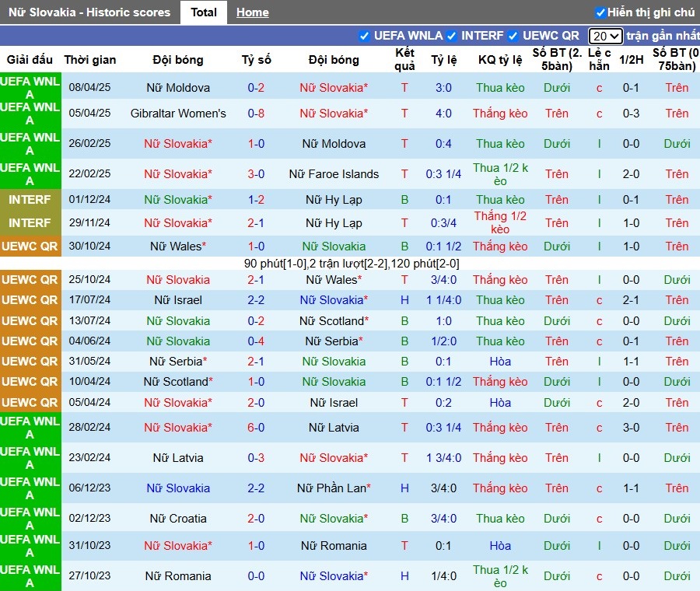Open the Home tab
The height and width of the screenshot is (591, 700).
[253, 12]
